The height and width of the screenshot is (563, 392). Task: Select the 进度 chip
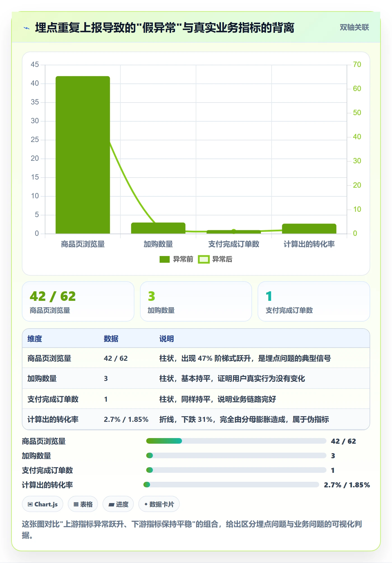pyautogui.click(x=118, y=504)
